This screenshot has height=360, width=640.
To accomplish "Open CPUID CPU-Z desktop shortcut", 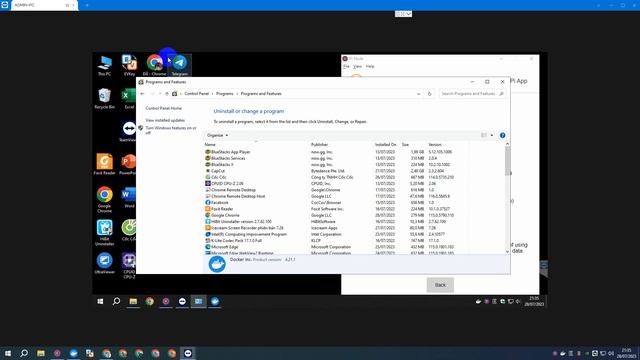I will [129, 266].
